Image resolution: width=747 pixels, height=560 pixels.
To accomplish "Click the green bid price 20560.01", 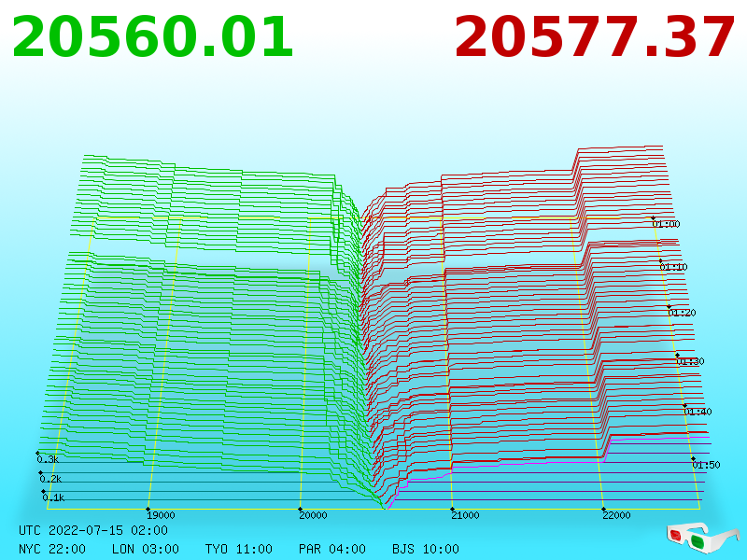I will pyautogui.click(x=152, y=37).
